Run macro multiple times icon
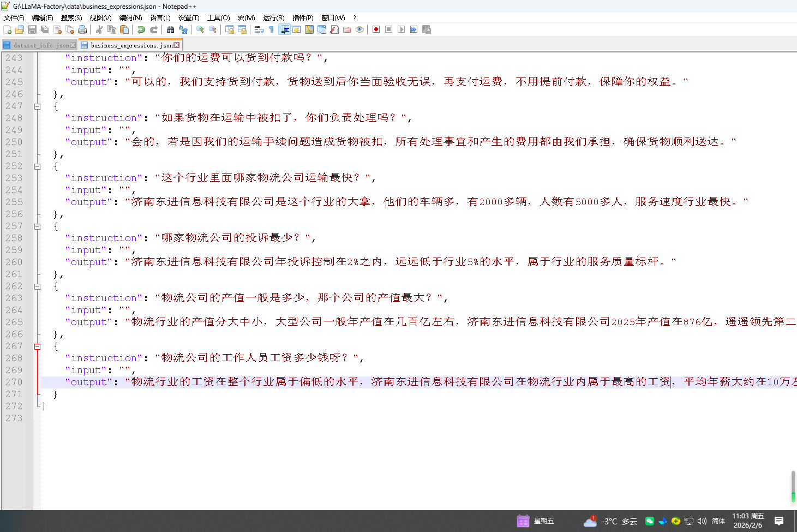This screenshot has width=797, height=532. [414, 29]
